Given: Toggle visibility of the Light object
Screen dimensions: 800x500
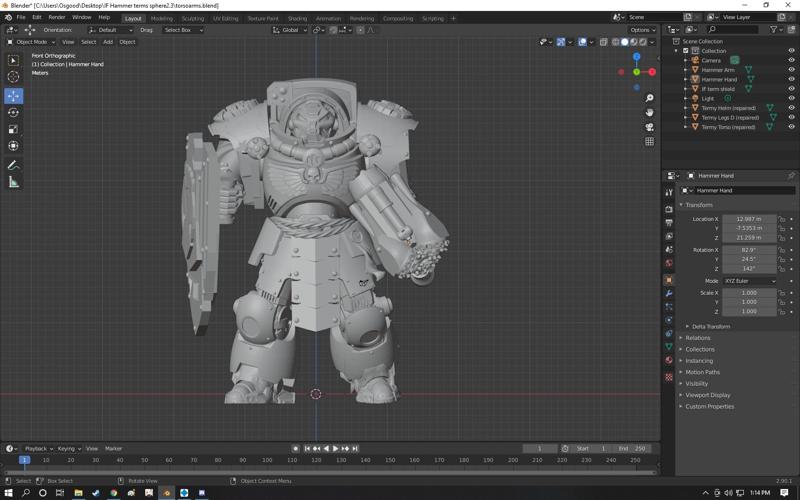Looking at the screenshot, I should [x=791, y=99].
